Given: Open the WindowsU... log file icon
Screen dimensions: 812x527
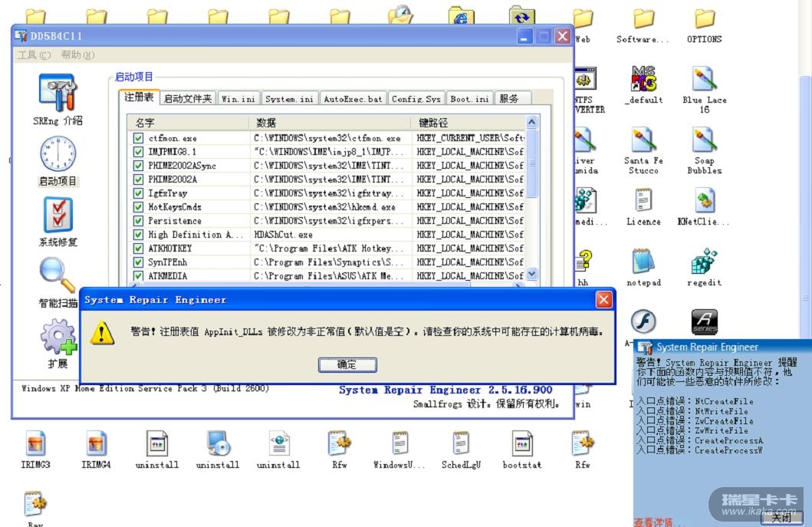Looking at the screenshot, I should (399, 444).
